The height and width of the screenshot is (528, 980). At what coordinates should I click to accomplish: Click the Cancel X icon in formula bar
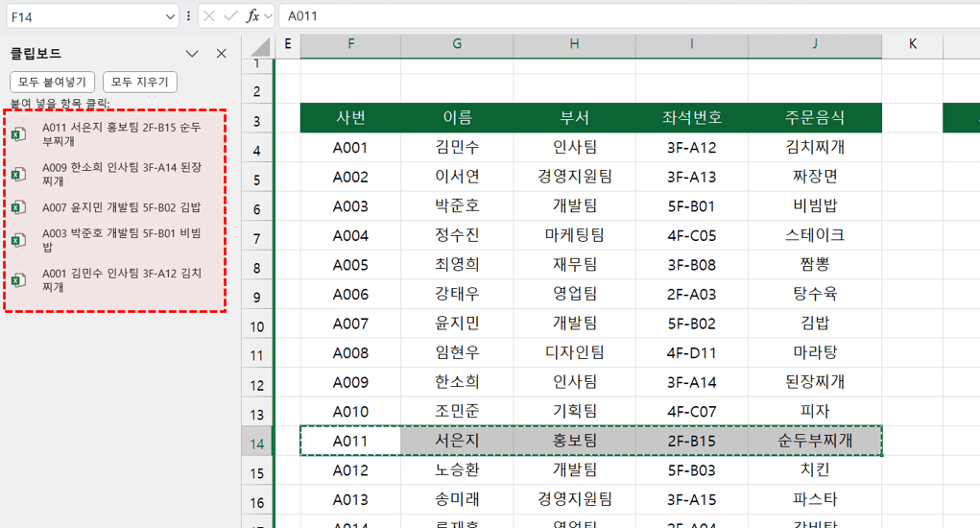pyautogui.click(x=208, y=16)
